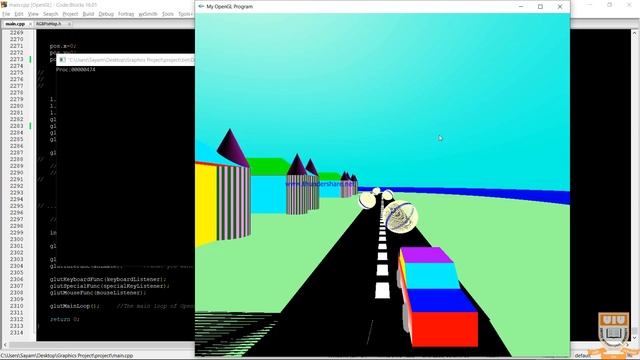The height and width of the screenshot is (360, 640).
Task: Open the Search menu in Code::Blocks
Action: (x=51, y=14)
